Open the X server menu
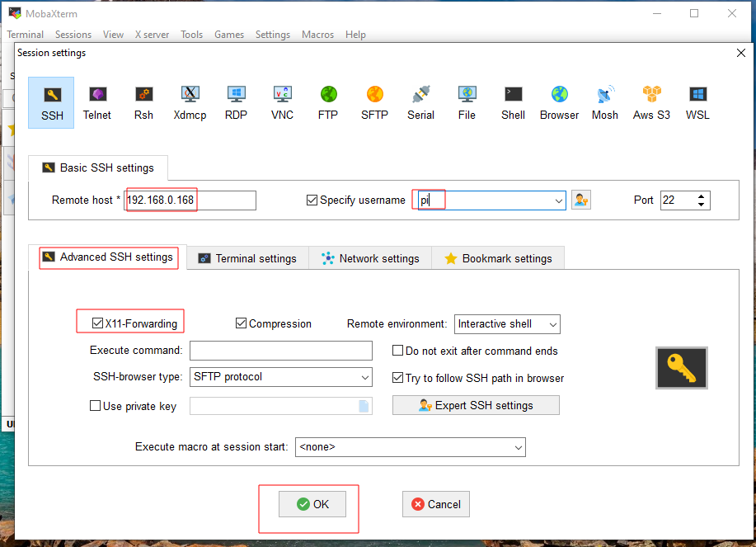This screenshot has width=756, height=547. 152,35
